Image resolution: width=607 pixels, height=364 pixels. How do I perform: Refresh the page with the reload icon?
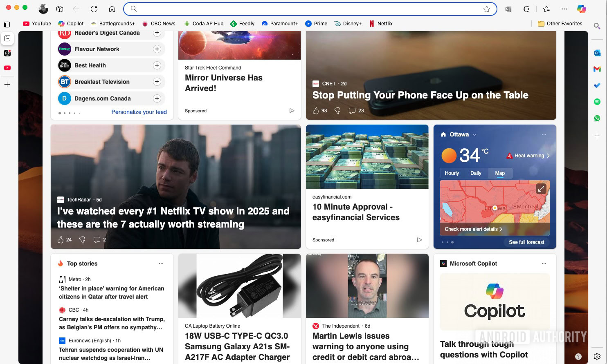pos(94,9)
